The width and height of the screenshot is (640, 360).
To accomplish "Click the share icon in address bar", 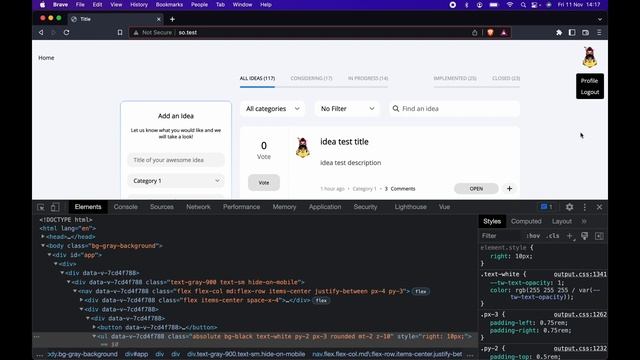I will click(x=474, y=32).
